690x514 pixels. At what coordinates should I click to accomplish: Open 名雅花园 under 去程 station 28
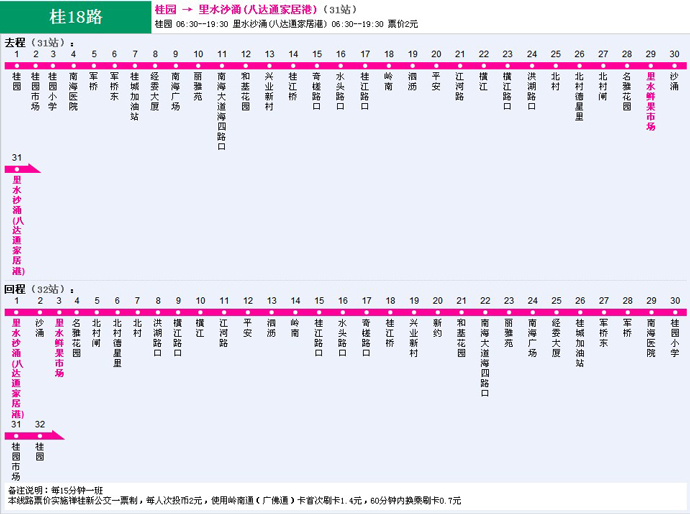627,91
